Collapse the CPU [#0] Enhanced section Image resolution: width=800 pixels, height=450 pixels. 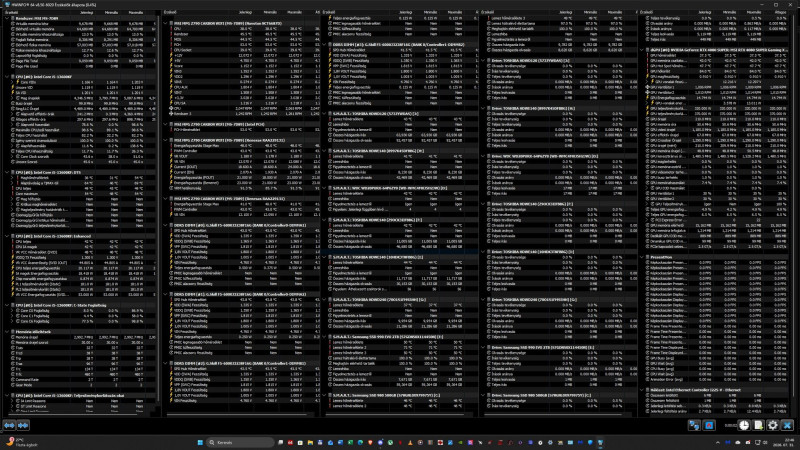(x=7, y=236)
